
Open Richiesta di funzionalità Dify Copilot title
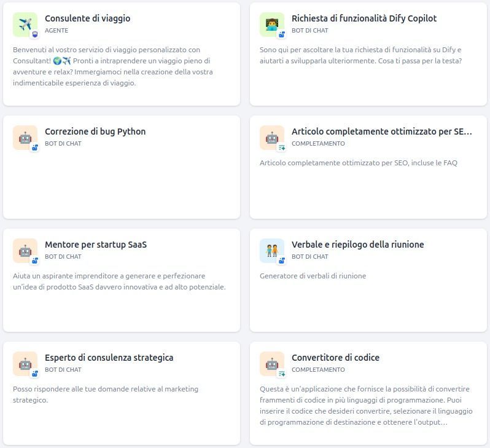coord(364,18)
